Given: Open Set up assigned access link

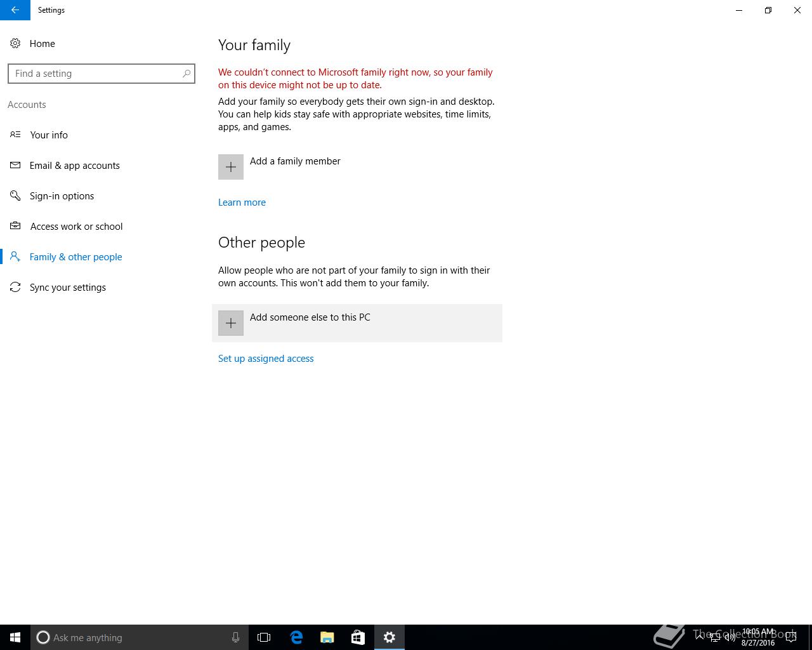Looking at the screenshot, I should click(x=266, y=358).
